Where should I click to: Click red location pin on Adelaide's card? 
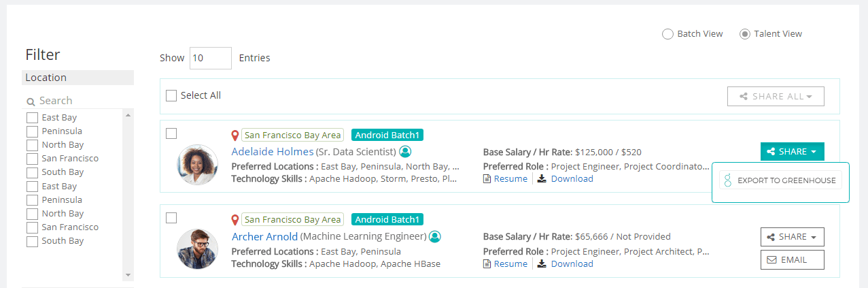tap(235, 135)
